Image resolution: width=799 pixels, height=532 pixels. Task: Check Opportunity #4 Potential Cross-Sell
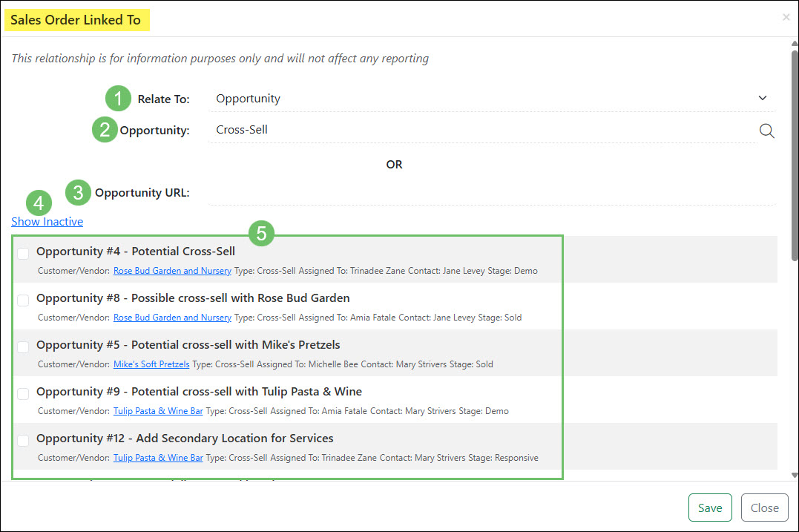(x=22, y=253)
